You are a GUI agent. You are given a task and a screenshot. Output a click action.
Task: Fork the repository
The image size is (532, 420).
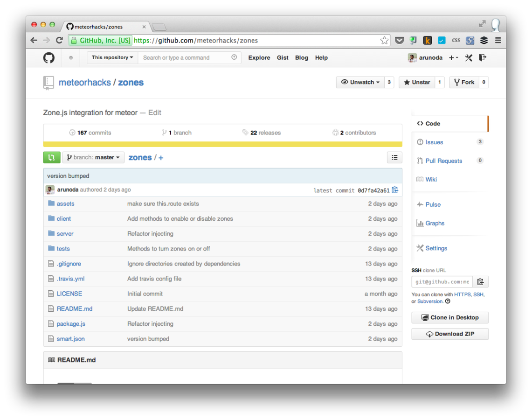click(x=464, y=82)
